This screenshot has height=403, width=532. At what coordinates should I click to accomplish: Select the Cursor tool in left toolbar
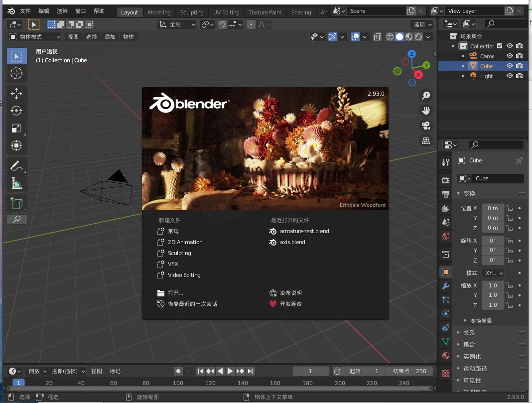point(16,73)
